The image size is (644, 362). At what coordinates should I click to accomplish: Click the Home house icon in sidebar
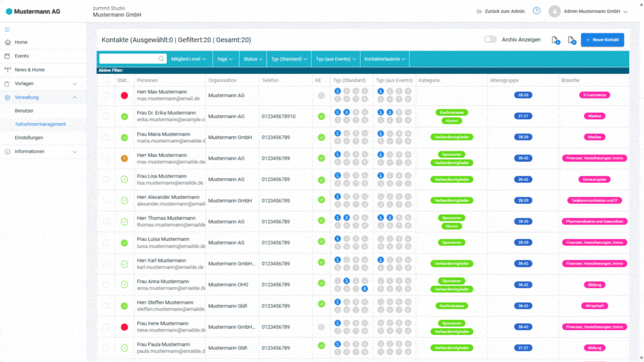8,42
